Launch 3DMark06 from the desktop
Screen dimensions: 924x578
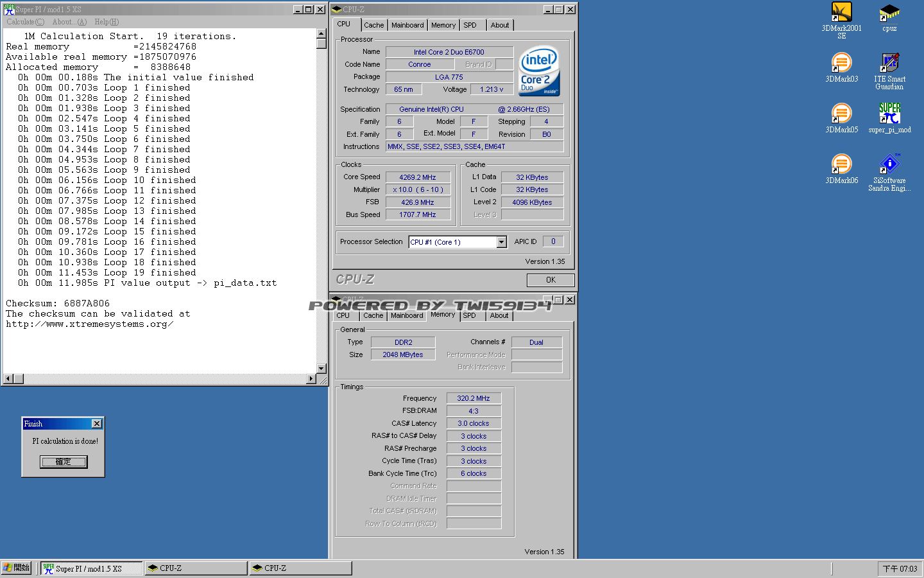(x=841, y=165)
